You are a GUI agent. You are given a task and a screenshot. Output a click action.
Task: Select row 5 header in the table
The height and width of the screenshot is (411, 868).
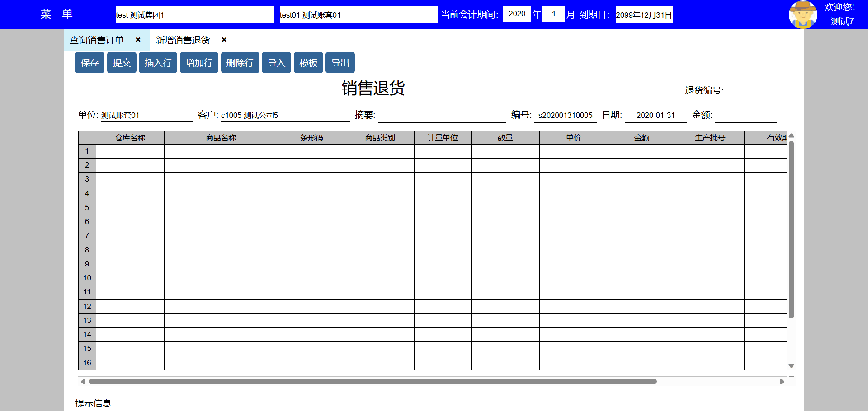[x=87, y=208]
